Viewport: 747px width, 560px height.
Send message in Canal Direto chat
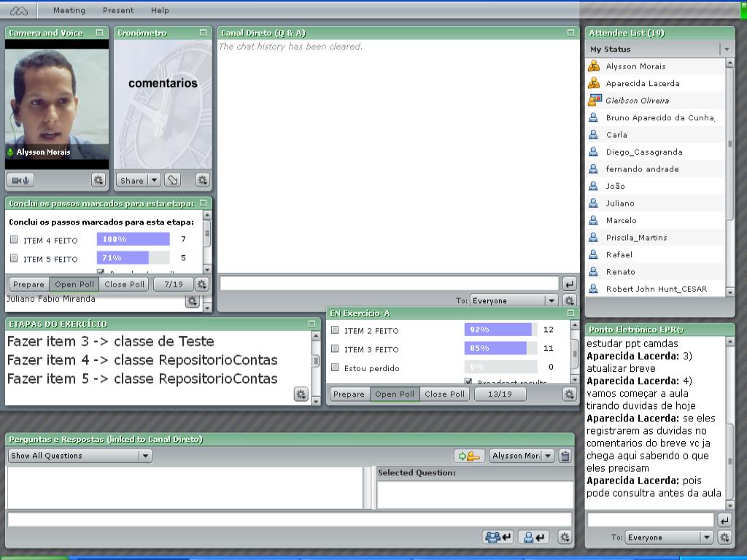click(x=569, y=284)
